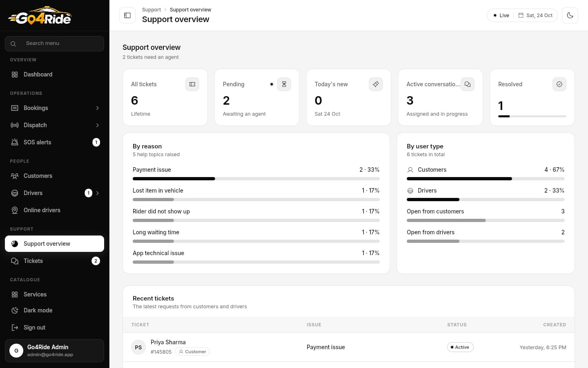
Task: Click the Live status indicator
Action: tap(501, 16)
